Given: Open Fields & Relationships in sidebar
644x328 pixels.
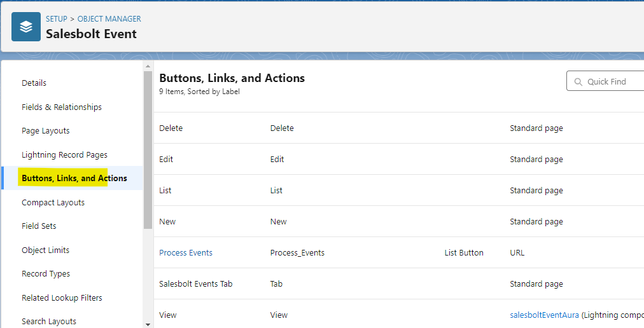Looking at the screenshot, I should (62, 107).
